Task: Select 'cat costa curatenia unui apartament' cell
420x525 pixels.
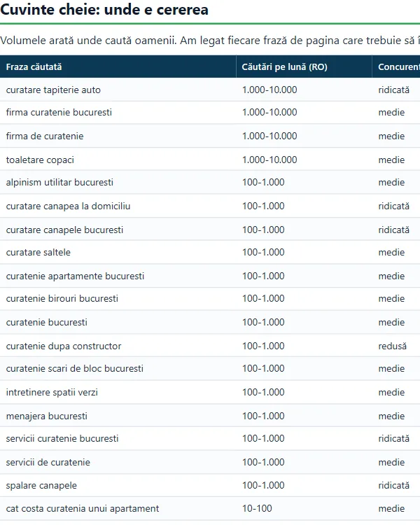Action: pos(118,509)
